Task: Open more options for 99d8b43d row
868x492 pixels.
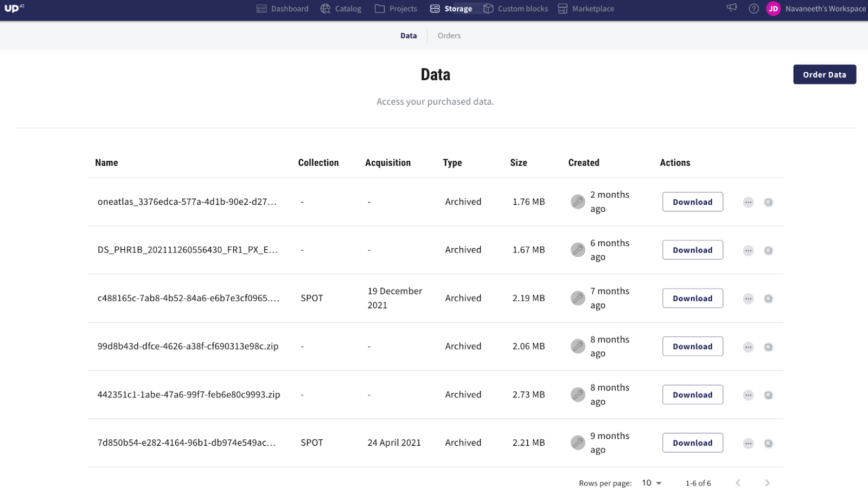Action: tap(748, 347)
